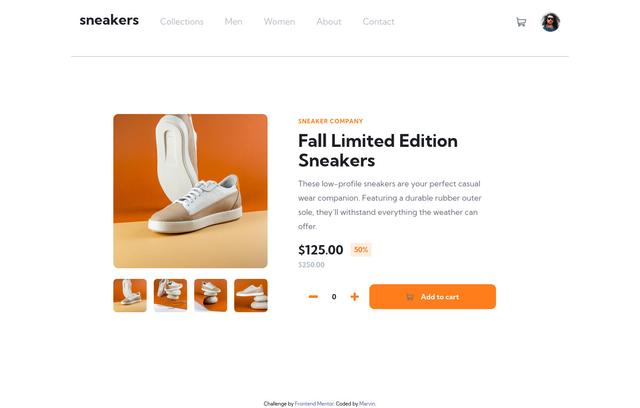Open the About page link
Image resolution: width=640 pixels, height=408 pixels.
pyautogui.click(x=329, y=22)
